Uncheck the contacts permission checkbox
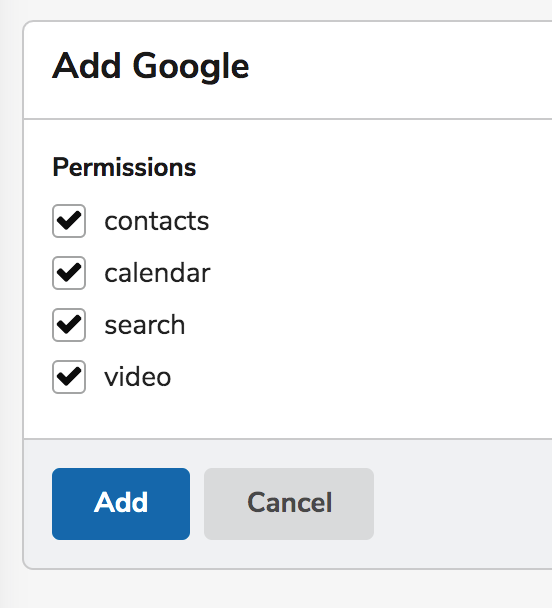This screenshot has width=552, height=608. (x=69, y=221)
